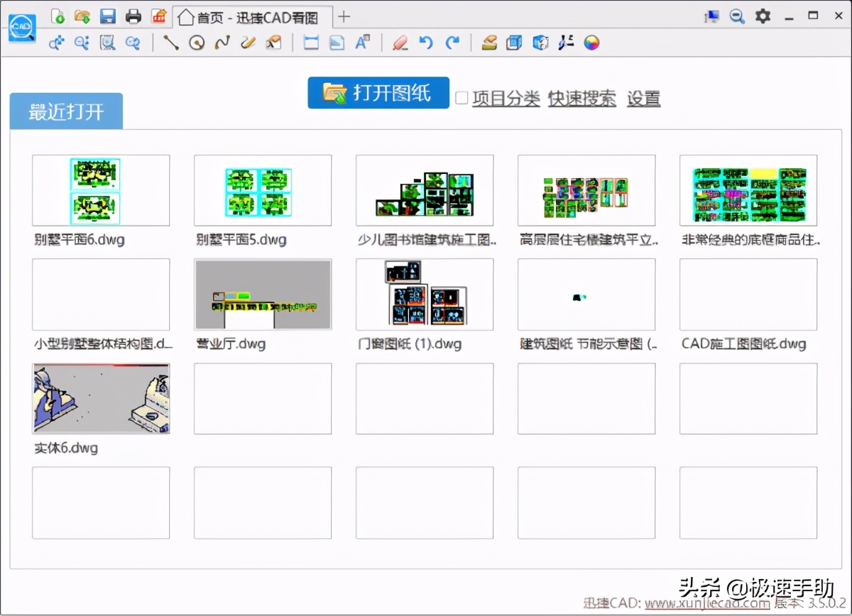Image resolution: width=852 pixels, height=616 pixels.
Task: Select the spline curve tool
Action: point(221,43)
